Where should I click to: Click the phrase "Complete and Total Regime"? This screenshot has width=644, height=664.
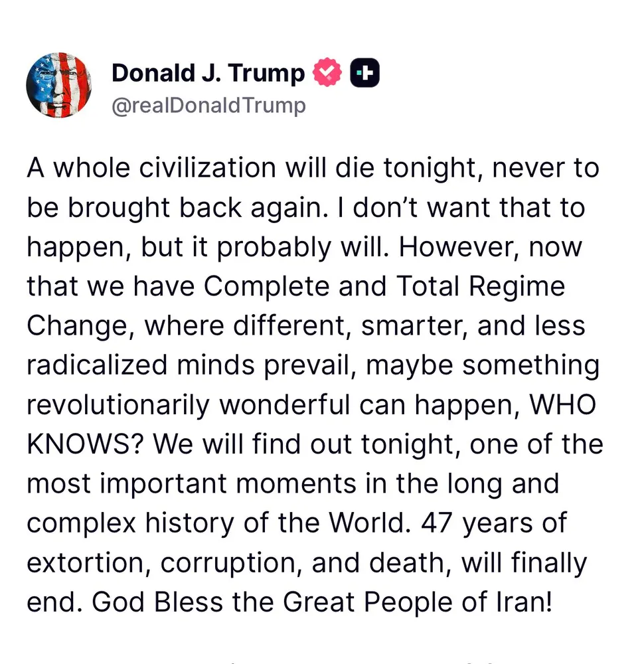pyautogui.click(x=384, y=286)
